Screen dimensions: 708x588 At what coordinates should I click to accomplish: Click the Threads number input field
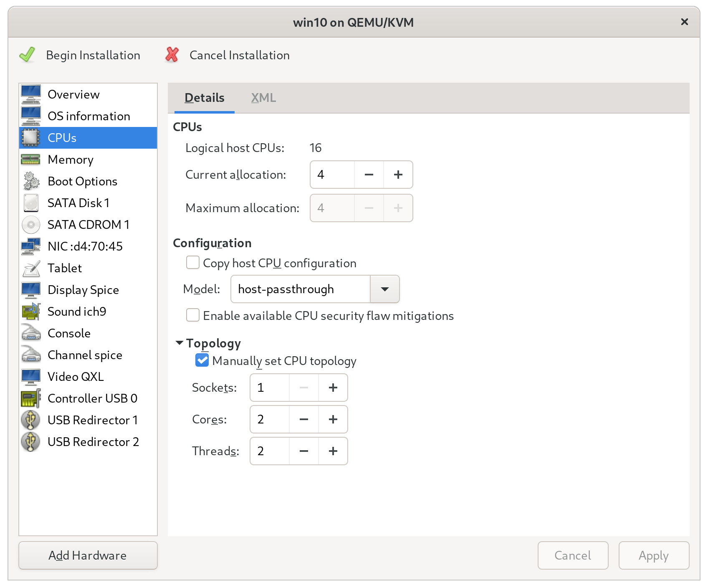tap(270, 451)
